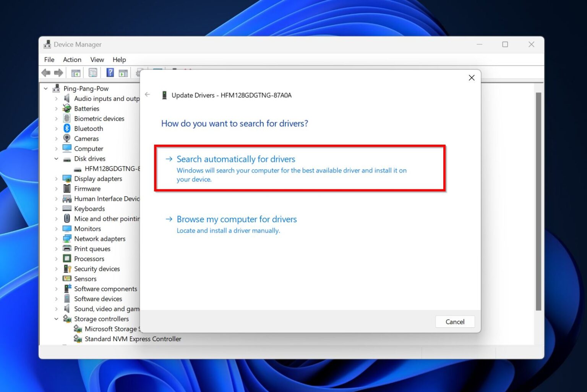Click the Cancel button in the dialog
The width and height of the screenshot is (587, 392).
(455, 322)
